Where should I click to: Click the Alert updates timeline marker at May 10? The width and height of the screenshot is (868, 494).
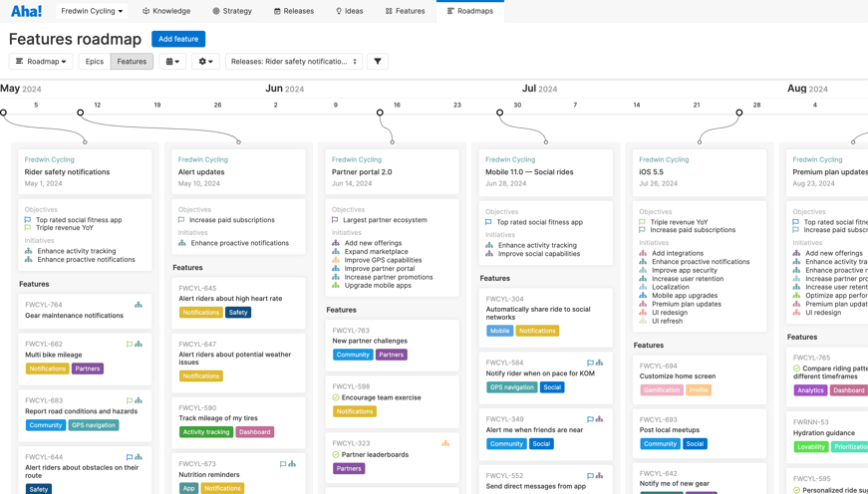click(81, 113)
